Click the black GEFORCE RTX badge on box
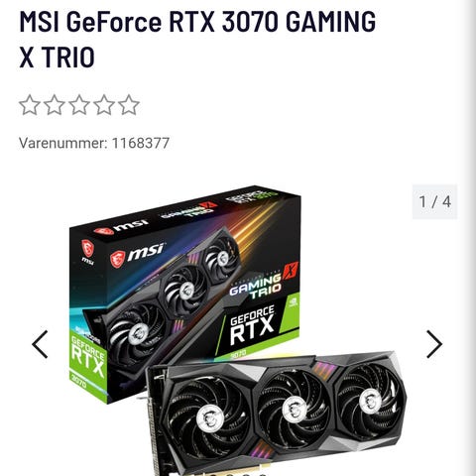 252,326
